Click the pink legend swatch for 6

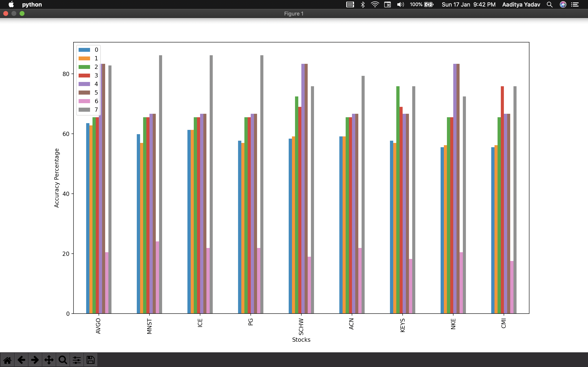pyautogui.click(x=84, y=101)
